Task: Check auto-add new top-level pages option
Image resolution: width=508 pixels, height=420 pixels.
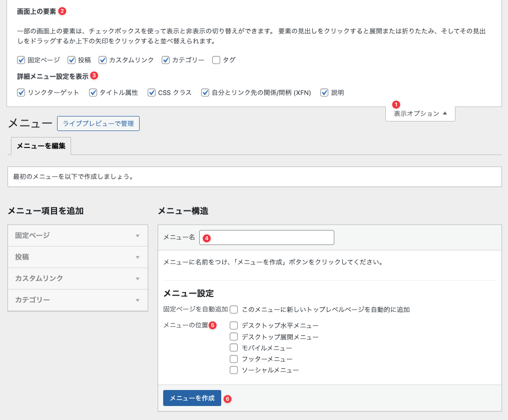Action: click(234, 309)
